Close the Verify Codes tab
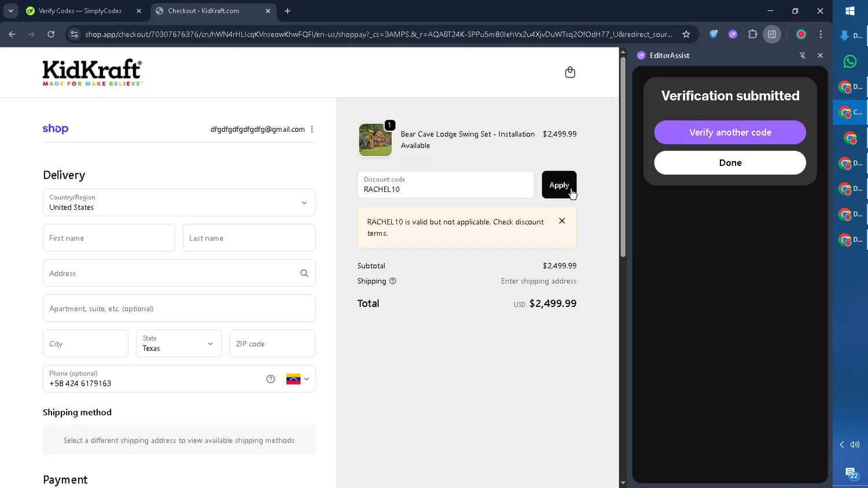The height and width of the screenshot is (488, 868). (x=139, y=11)
